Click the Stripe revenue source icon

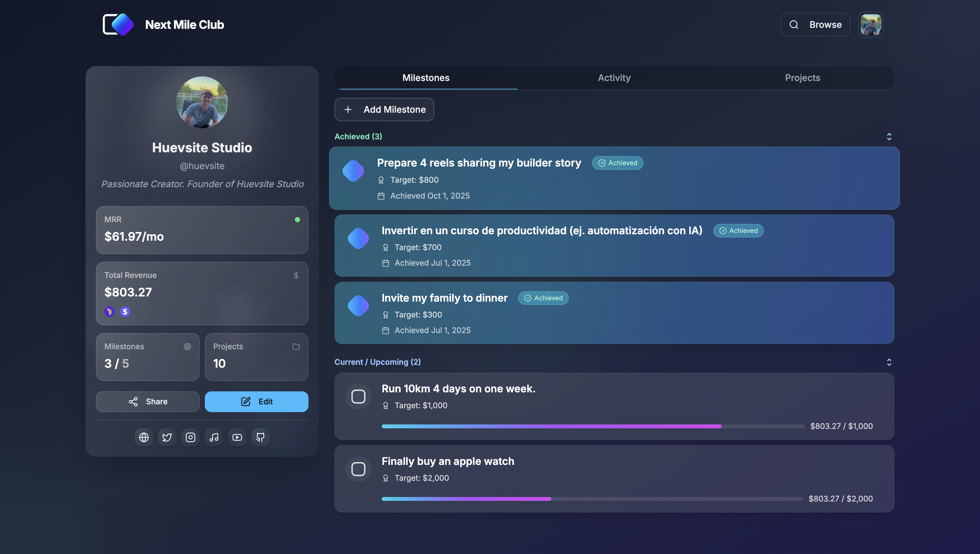pyautogui.click(x=125, y=312)
